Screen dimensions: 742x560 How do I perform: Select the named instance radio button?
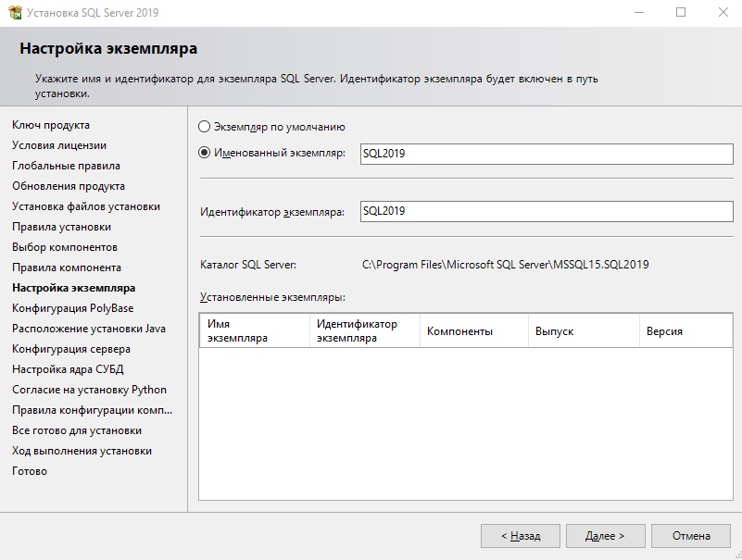pos(204,153)
